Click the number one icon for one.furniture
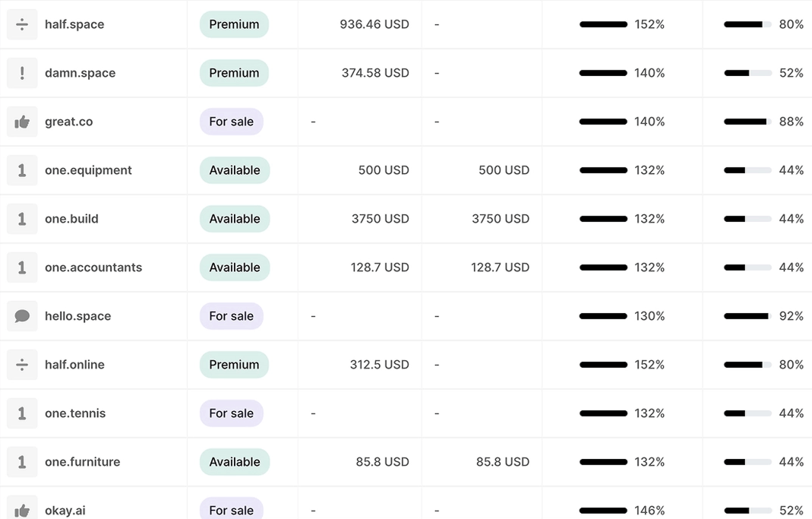Viewport: 812px width, 519px height. click(22, 461)
